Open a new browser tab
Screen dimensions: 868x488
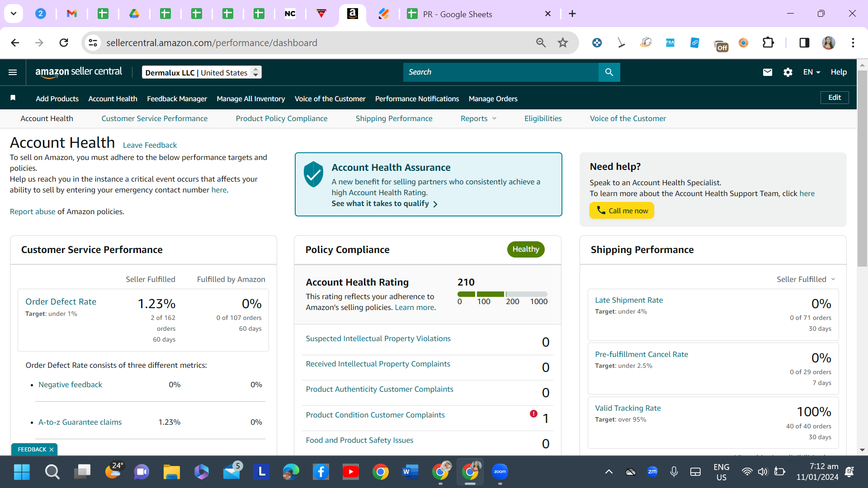point(572,14)
